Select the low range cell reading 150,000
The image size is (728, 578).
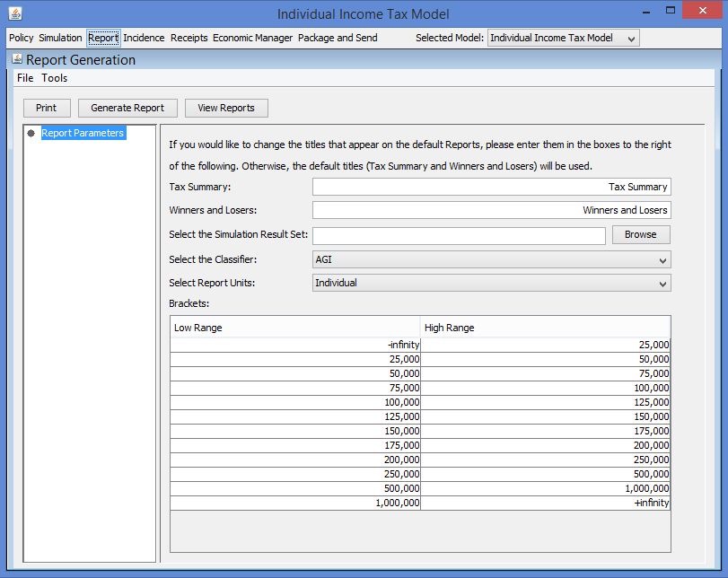coord(295,432)
